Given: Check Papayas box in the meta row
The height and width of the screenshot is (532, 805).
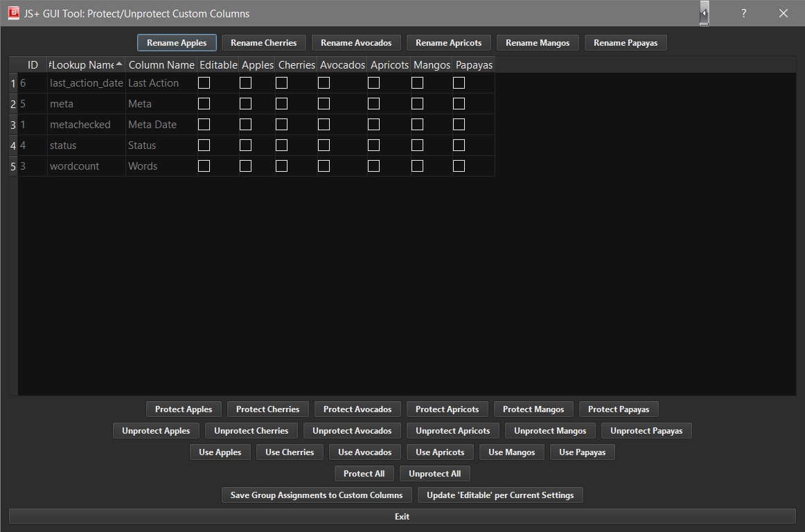Looking at the screenshot, I should 459,104.
